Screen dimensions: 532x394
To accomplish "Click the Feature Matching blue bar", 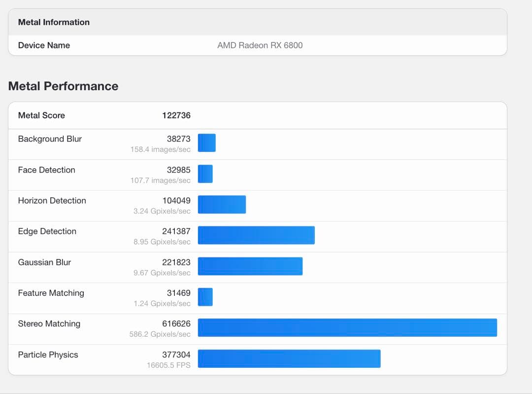I will pyautogui.click(x=205, y=297).
